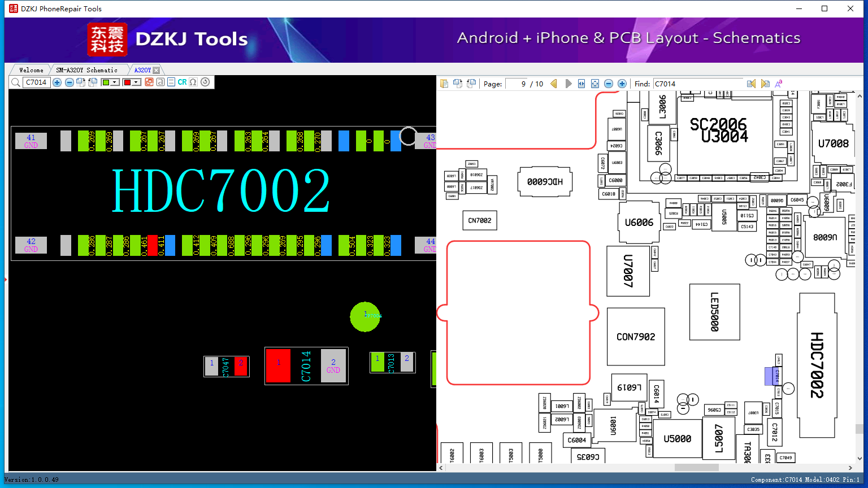Screen dimensions: 868x488
Task: Click the C7014 component search field
Action: (37, 82)
